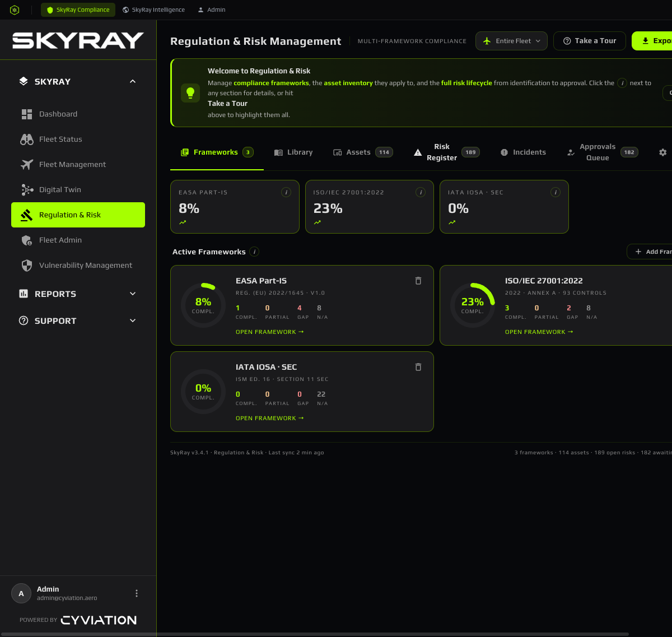Click the info icon on ISO/IEC 27001:2022 summary card
672x637 pixels.
click(421, 192)
